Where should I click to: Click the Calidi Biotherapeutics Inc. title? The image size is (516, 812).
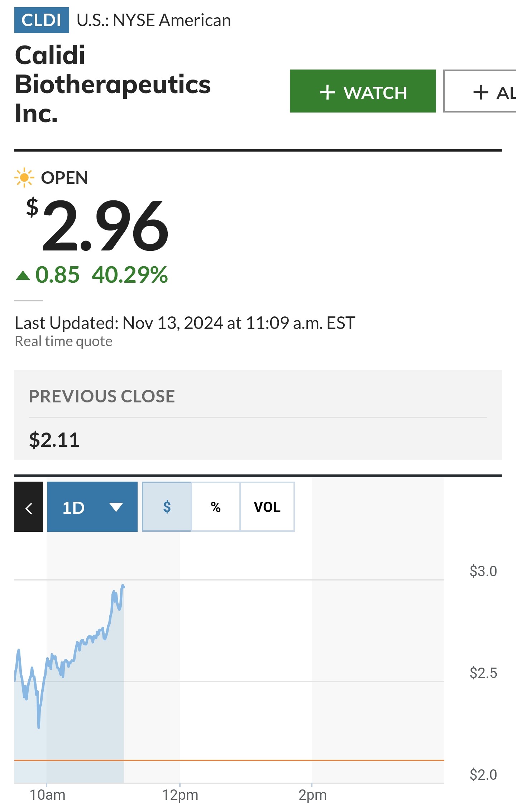point(113,84)
